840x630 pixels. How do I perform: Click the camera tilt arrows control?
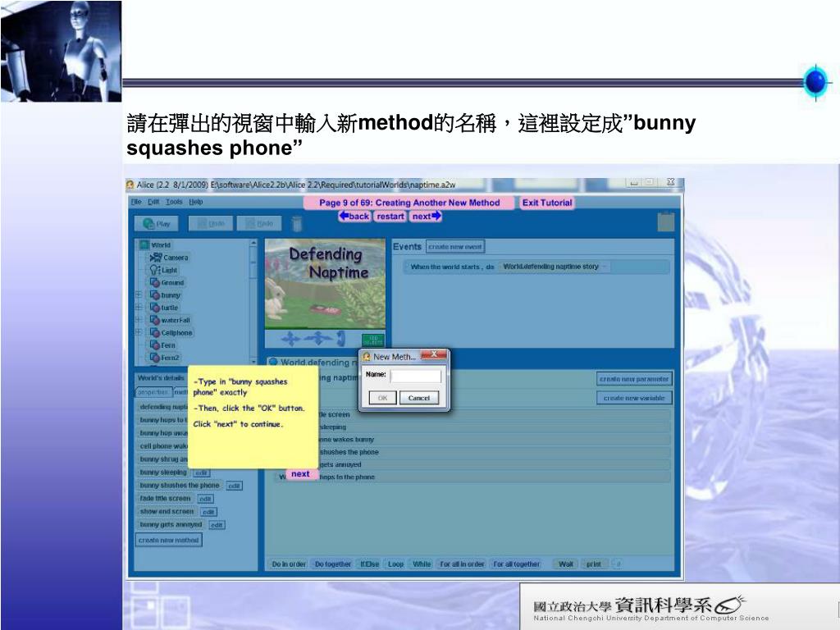click(341, 339)
